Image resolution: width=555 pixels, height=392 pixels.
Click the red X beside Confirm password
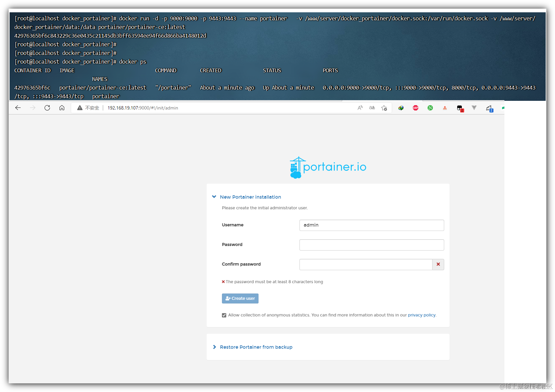(x=438, y=265)
